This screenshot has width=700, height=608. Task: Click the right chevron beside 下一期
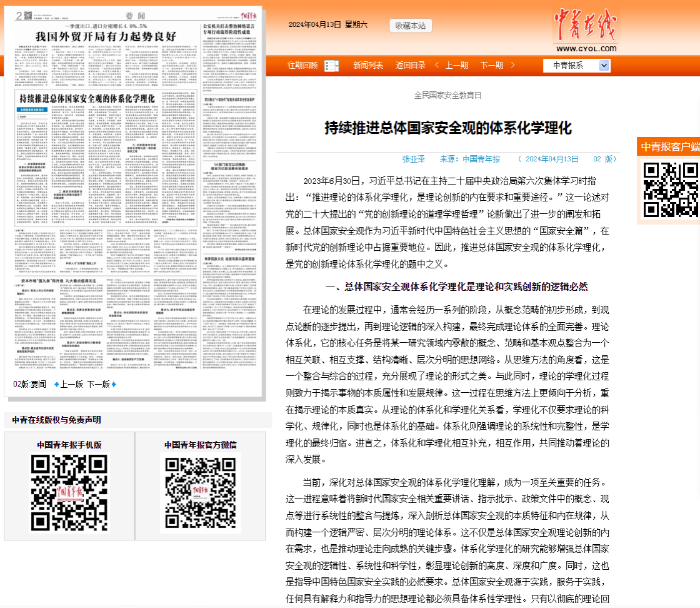tap(512, 65)
